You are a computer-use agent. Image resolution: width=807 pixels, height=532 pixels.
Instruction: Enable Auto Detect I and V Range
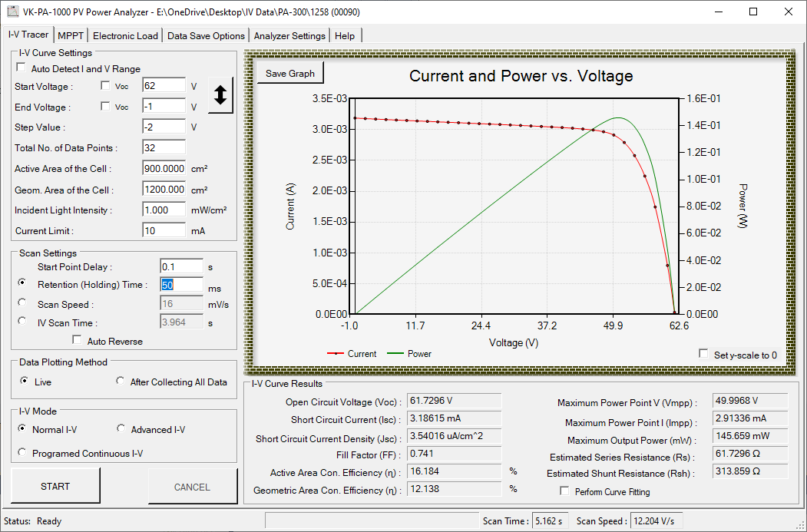pyautogui.click(x=21, y=68)
